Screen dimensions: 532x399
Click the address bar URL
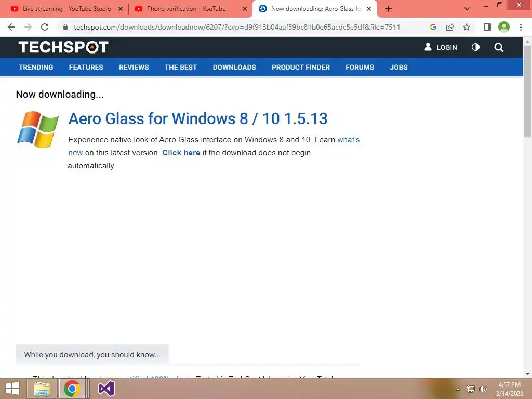coord(237,27)
